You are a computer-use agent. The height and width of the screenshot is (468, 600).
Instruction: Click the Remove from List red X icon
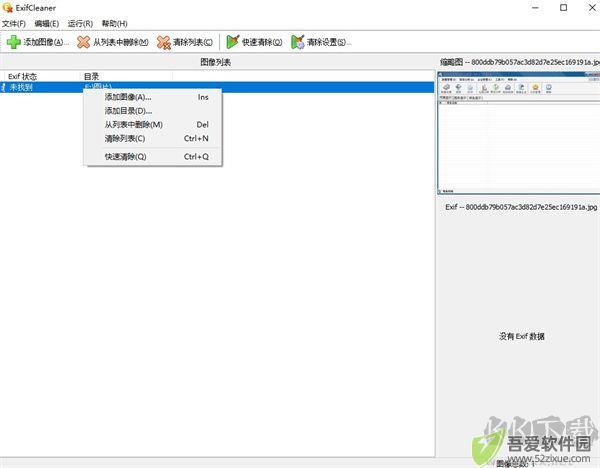pyautogui.click(x=83, y=42)
